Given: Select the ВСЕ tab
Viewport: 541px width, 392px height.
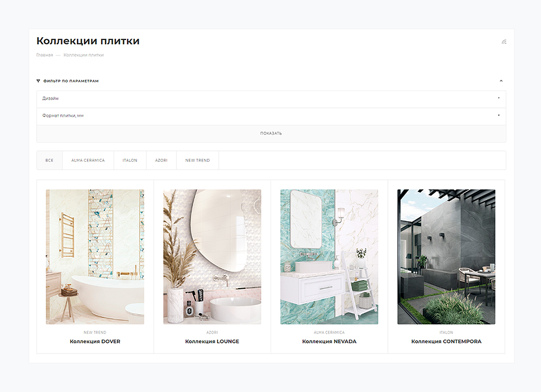Looking at the screenshot, I should (49, 161).
